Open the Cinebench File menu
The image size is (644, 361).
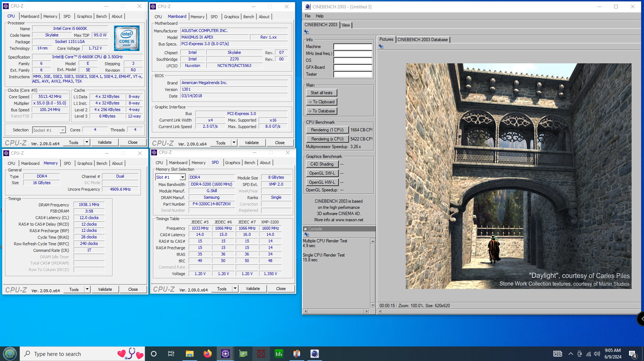[x=308, y=16]
